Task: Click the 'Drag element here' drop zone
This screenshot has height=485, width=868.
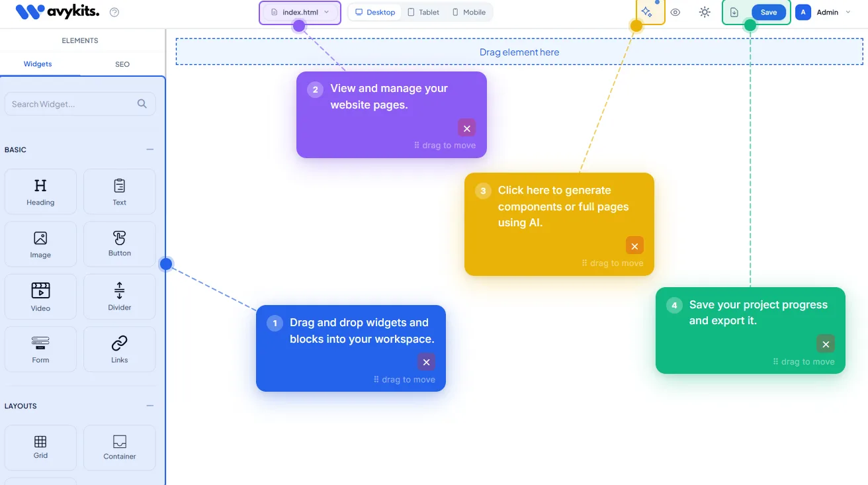Action: 519,52
